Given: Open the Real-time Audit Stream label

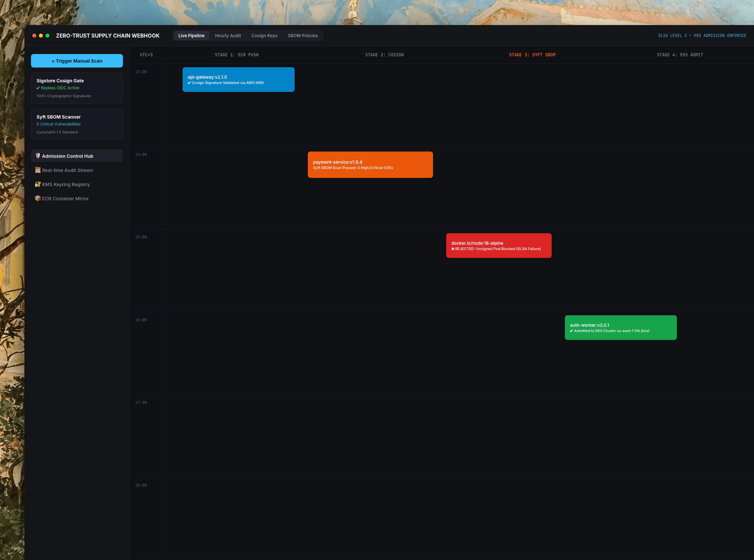Looking at the screenshot, I should coord(68,171).
